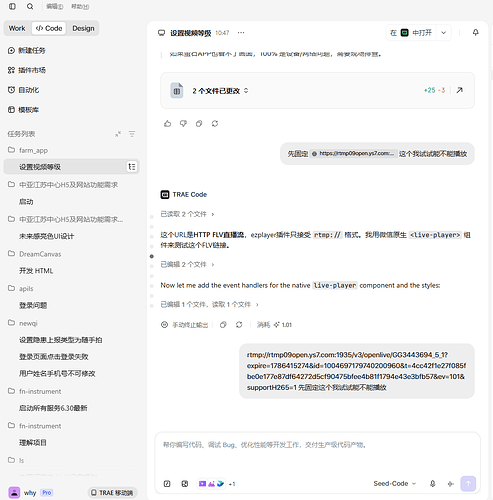The width and height of the screenshot is (493, 500).
Task: Switch to the Code tab
Action: tap(49, 28)
